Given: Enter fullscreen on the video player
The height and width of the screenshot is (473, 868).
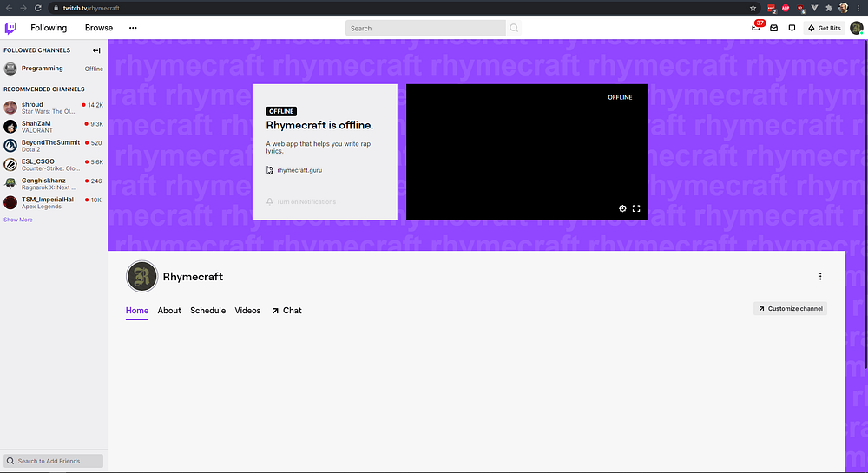Looking at the screenshot, I should (636, 208).
